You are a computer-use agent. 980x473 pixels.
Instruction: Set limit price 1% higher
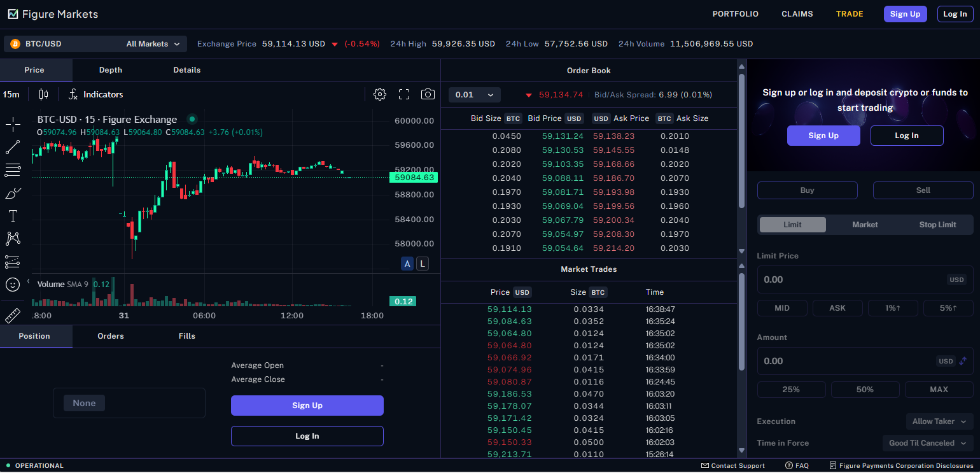[x=893, y=308]
